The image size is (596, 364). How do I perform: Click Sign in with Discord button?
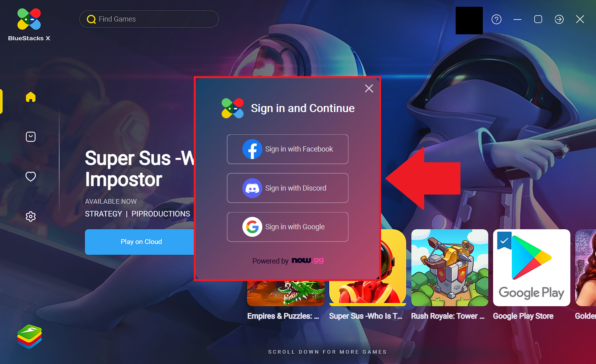(287, 188)
